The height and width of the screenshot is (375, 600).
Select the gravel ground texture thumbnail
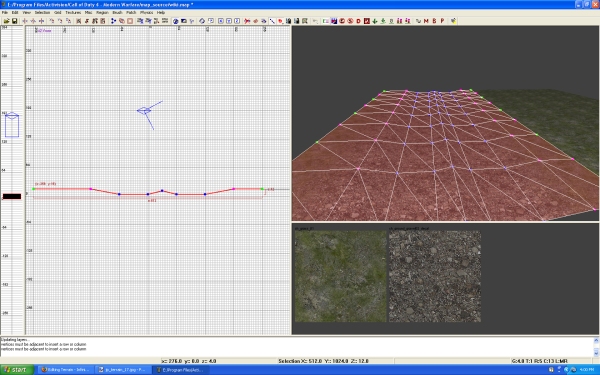(x=435, y=276)
